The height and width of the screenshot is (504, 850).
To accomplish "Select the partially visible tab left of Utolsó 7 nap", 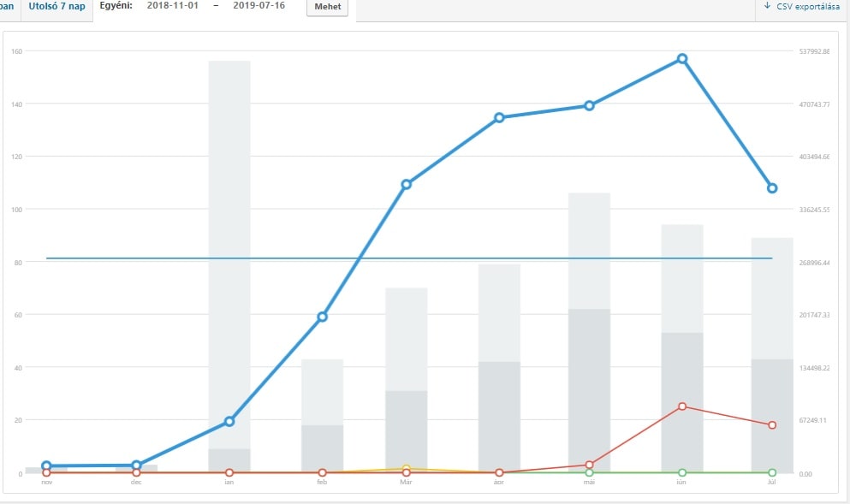I will click(7, 7).
